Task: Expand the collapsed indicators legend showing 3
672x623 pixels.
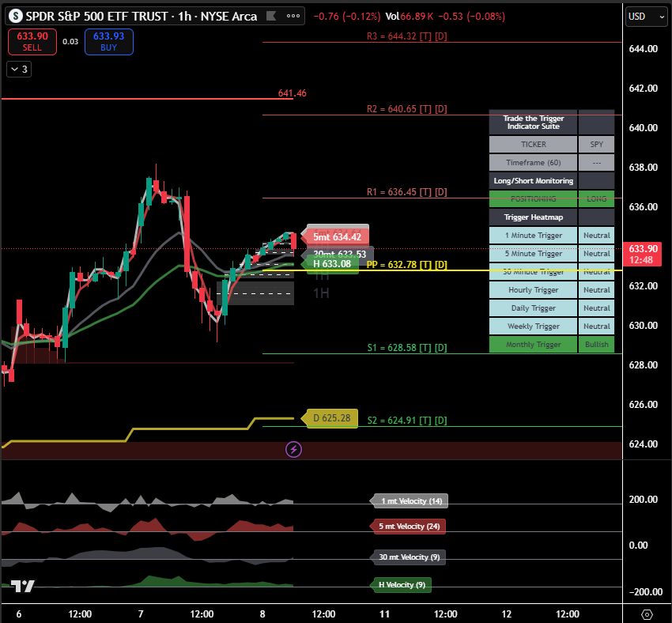Action: pos(19,70)
